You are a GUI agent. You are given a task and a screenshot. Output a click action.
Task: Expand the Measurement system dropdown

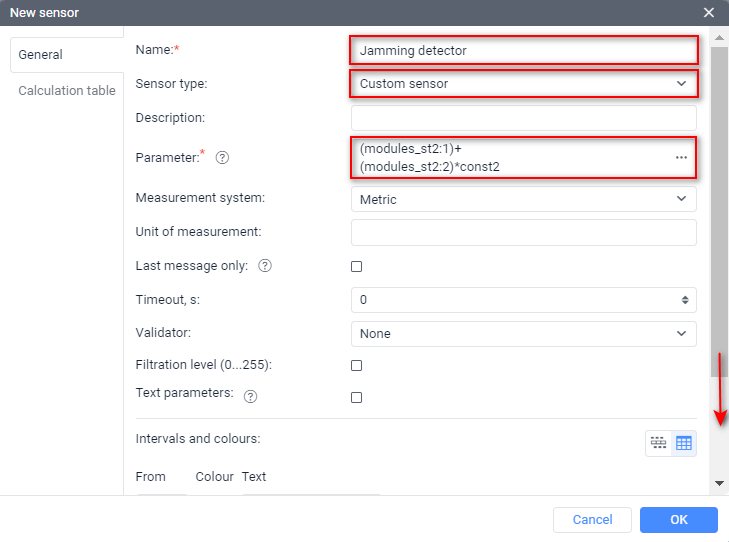(x=523, y=200)
